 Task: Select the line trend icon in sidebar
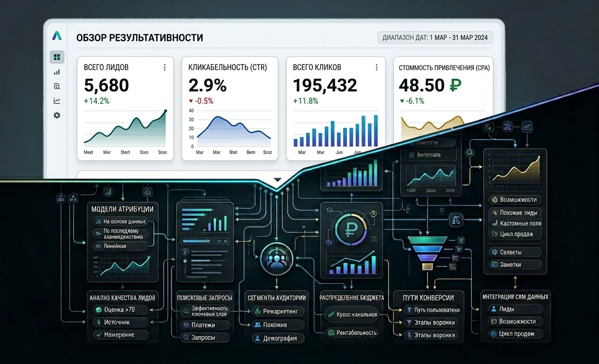57,100
